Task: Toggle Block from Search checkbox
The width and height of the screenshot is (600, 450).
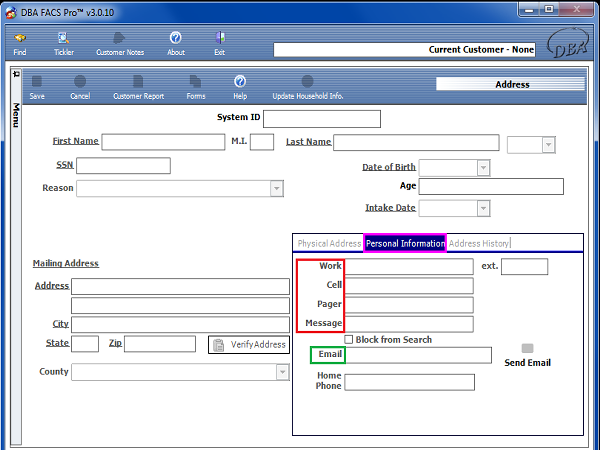Action: pos(349,339)
